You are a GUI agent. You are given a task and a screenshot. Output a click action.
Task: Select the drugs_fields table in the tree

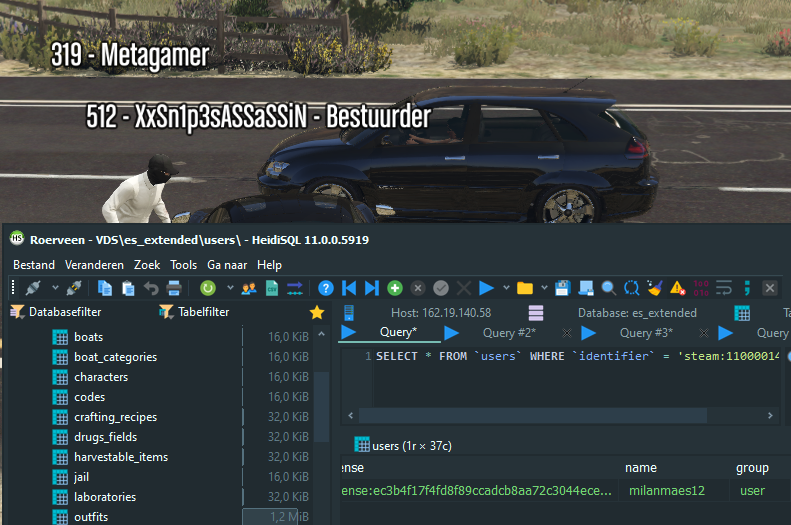coord(105,437)
